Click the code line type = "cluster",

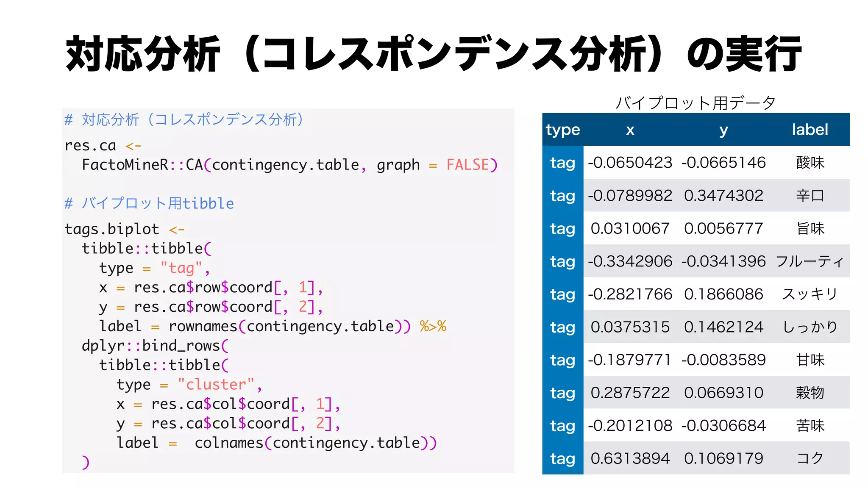pyautogui.click(x=189, y=385)
